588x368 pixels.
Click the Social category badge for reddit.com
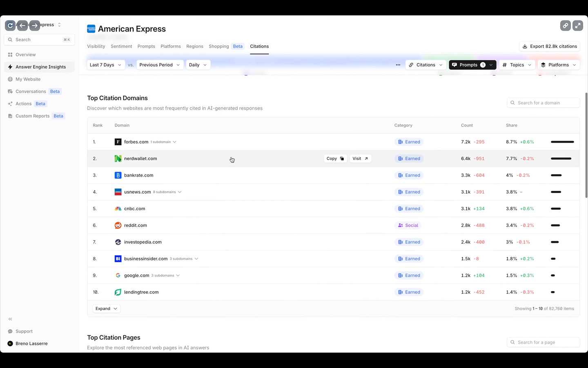pyautogui.click(x=408, y=225)
